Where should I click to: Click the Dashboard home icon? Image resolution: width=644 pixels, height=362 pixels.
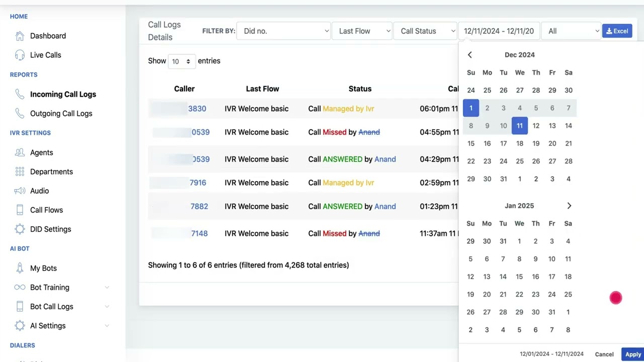20,36
